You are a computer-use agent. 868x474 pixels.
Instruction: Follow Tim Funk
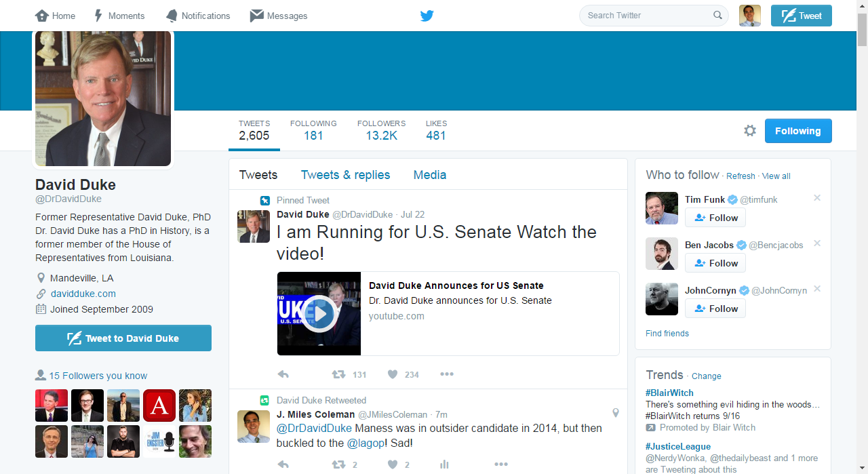[x=715, y=218]
